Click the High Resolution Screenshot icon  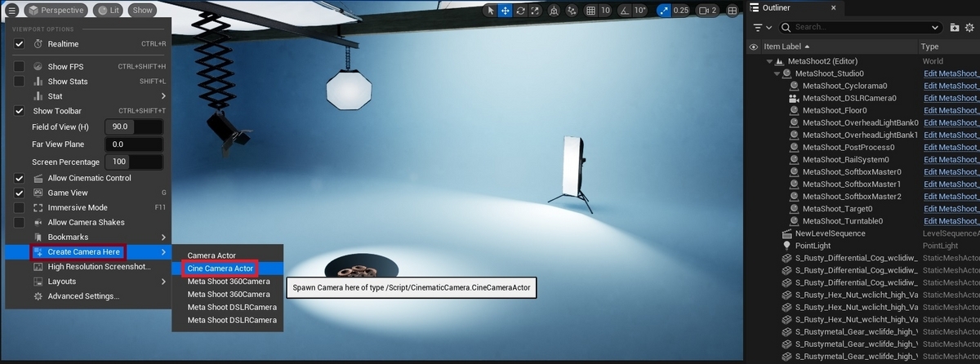pyautogui.click(x=39, y=266)
